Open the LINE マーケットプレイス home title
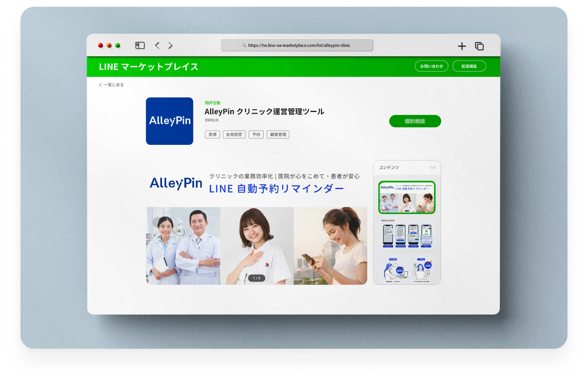 [149, 66]
